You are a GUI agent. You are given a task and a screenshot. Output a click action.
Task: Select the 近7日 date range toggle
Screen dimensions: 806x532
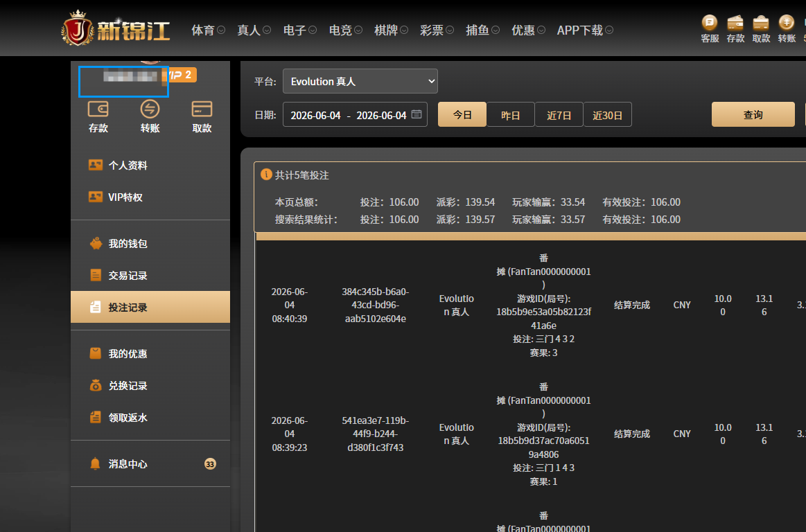[x=559, y=114]
